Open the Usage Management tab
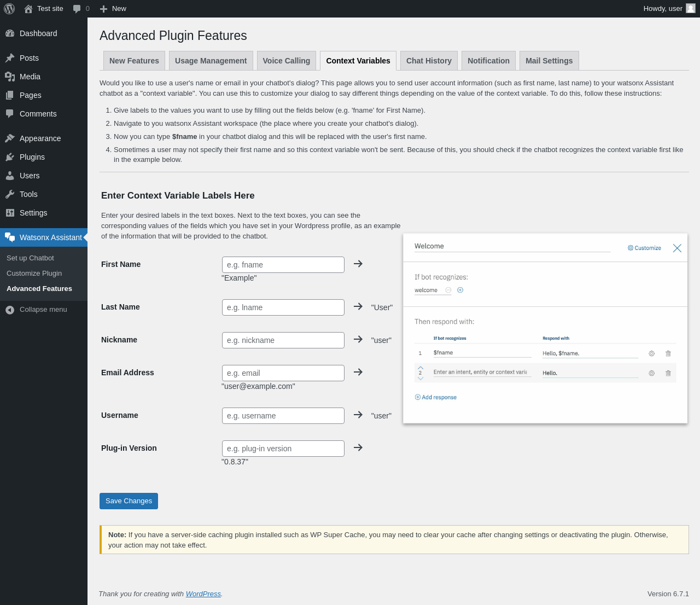The height and width of the screenshot is (605, 700). 211,61
